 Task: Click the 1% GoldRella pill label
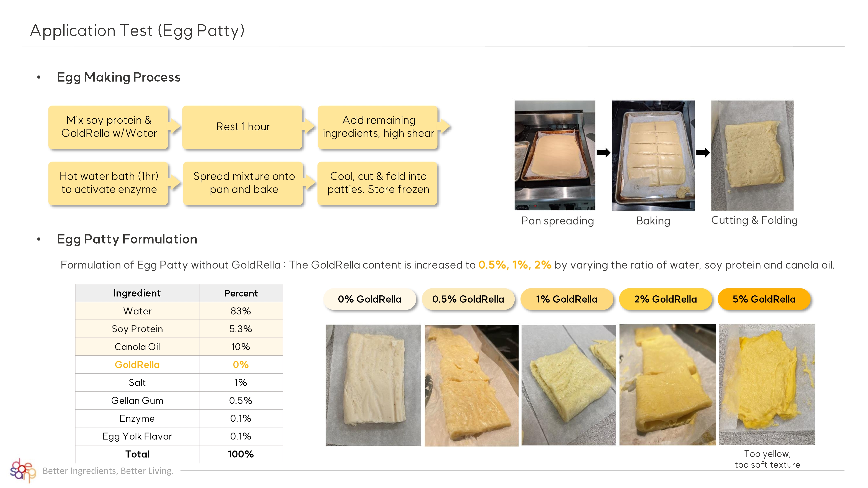(567, 299)
